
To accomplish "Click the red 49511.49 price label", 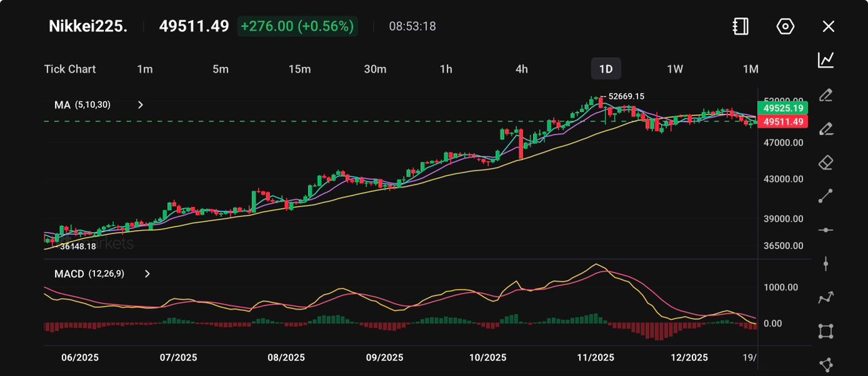I will 783,122.
